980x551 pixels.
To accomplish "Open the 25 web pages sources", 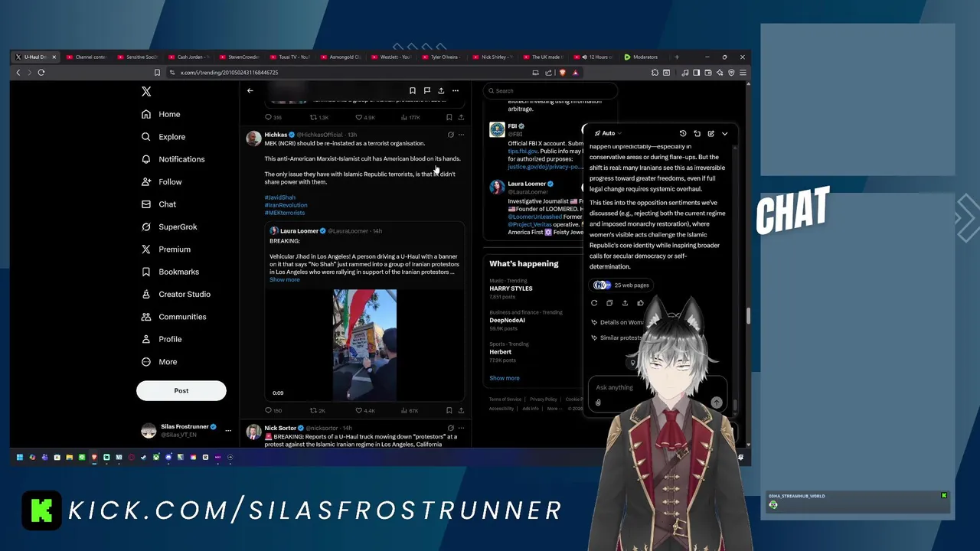I will pos(622,285).
